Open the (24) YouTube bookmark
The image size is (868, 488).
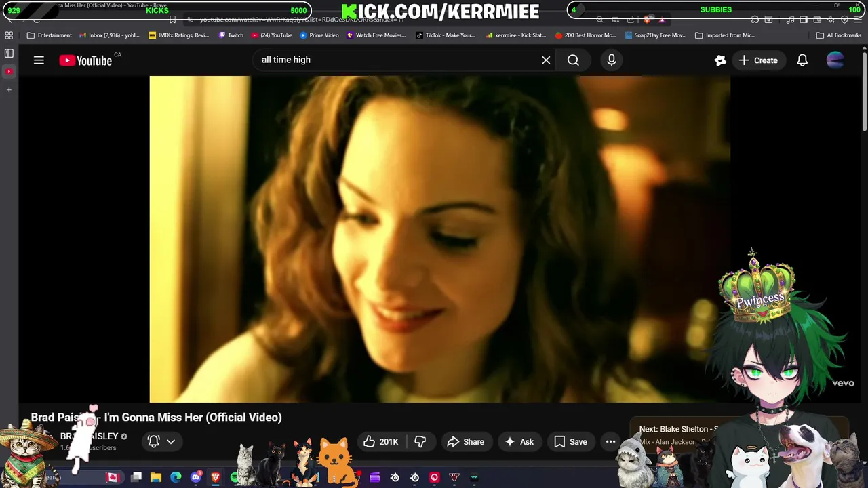pos(271,35)
